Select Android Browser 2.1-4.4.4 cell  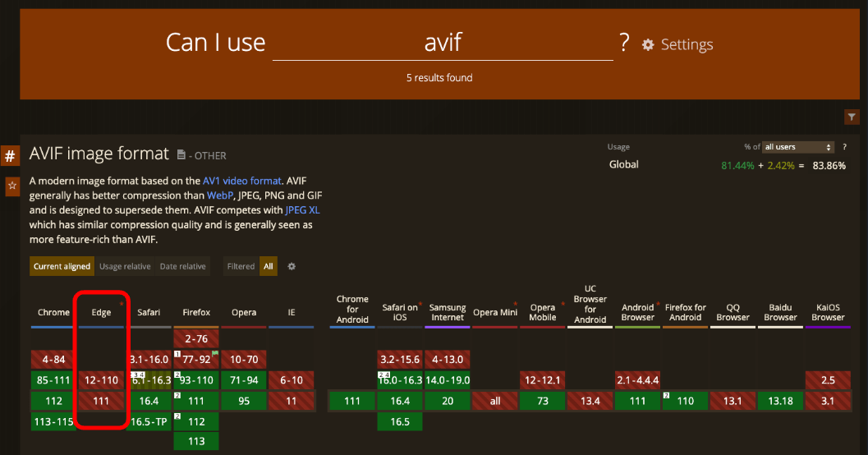(638, 380)
